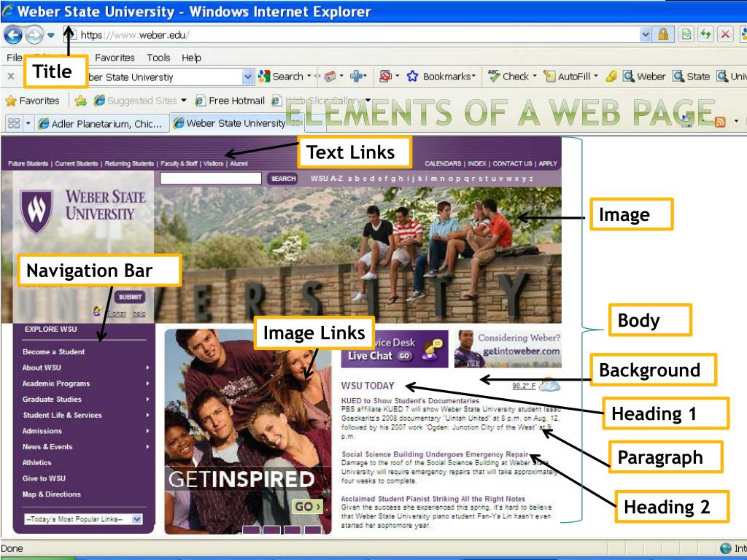
Task: Click the popup blocker icon in Google toolbar
Action: point(385,76)
